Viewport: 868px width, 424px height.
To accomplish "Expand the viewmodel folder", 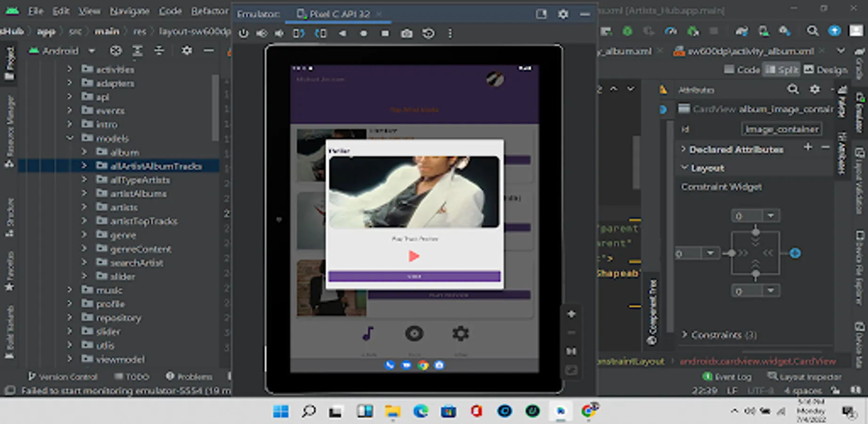I will [70, 359].
